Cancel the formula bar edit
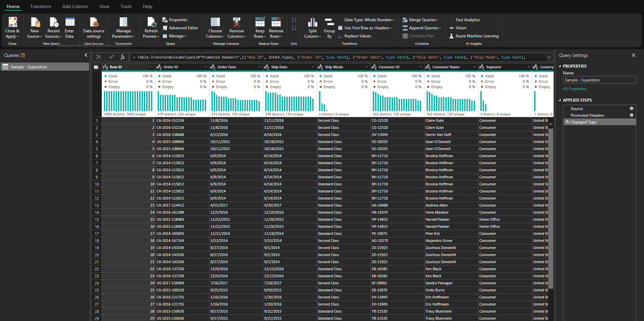Screen dimensions: 644x321 [x=99, y=57]
